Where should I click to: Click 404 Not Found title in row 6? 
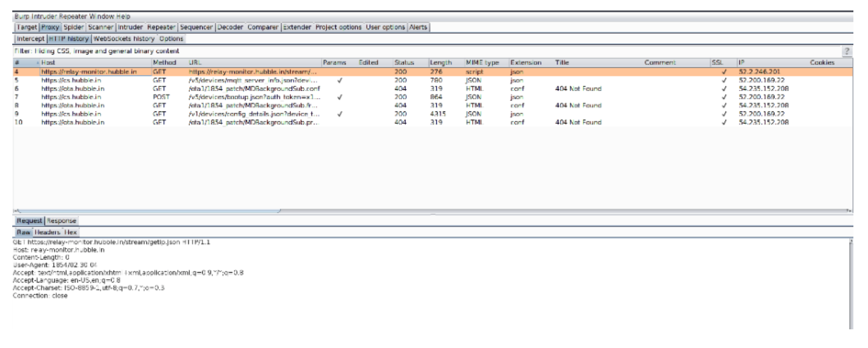tap(578, 88)
